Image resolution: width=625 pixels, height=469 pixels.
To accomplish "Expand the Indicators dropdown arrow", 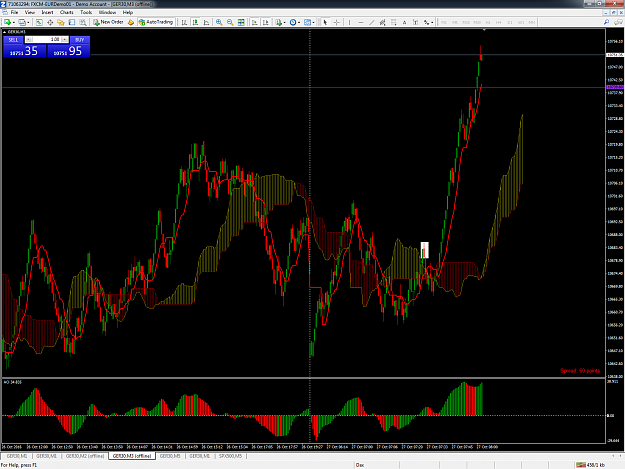I will click(x=284, y=23).
